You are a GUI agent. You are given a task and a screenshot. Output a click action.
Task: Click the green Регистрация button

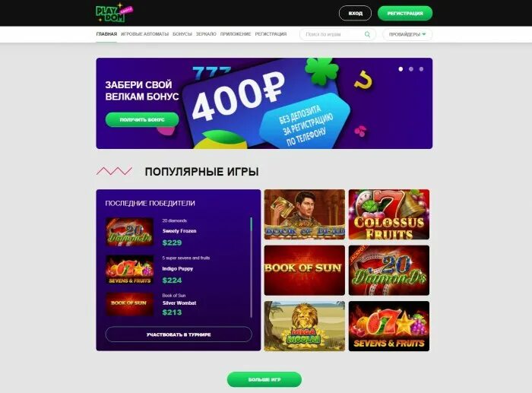pyautogui.click(x=405, y=13)
